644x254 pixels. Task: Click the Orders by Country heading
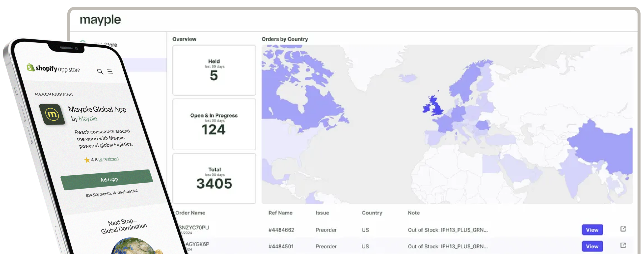pyautogui.click(x=285, y=39)
